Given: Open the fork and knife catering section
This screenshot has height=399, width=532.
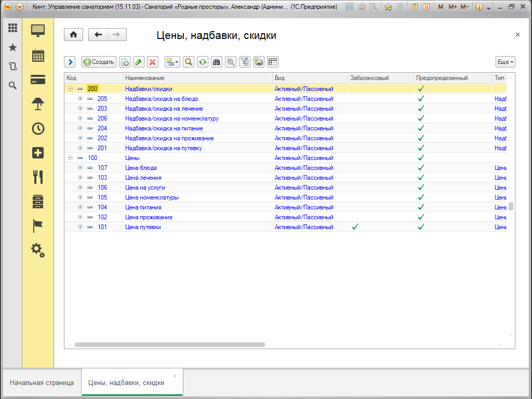Looking at the screenshot, I should 38,177.
